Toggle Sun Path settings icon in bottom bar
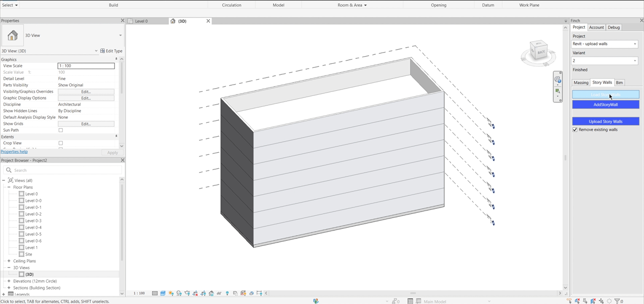The height and width of the screenshot is (304, 644). pos(171,293)
